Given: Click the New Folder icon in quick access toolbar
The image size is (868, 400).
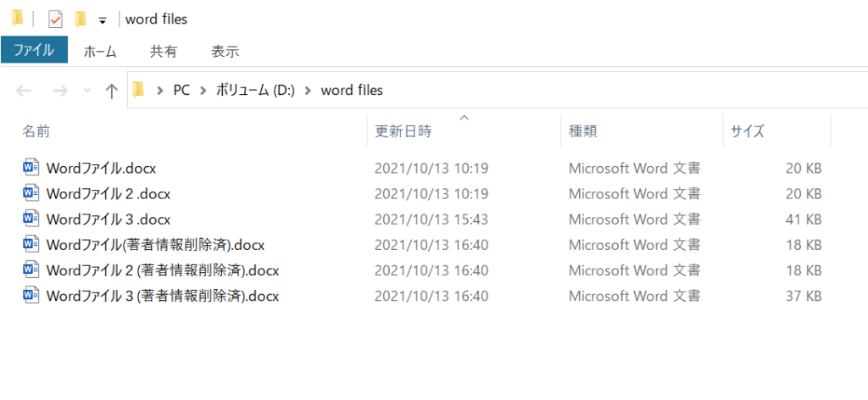Looking at the screenshot, I should pos(81,19).
